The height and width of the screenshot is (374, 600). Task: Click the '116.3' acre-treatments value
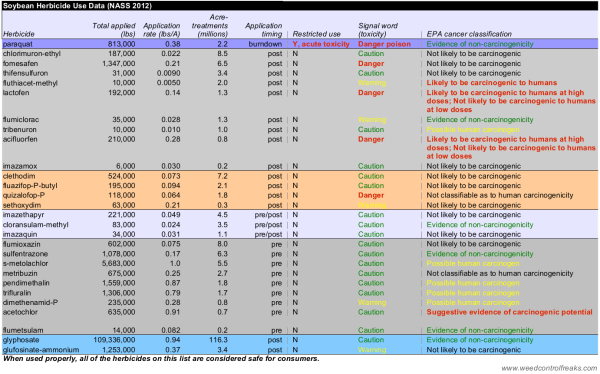(x=219, y=340)
